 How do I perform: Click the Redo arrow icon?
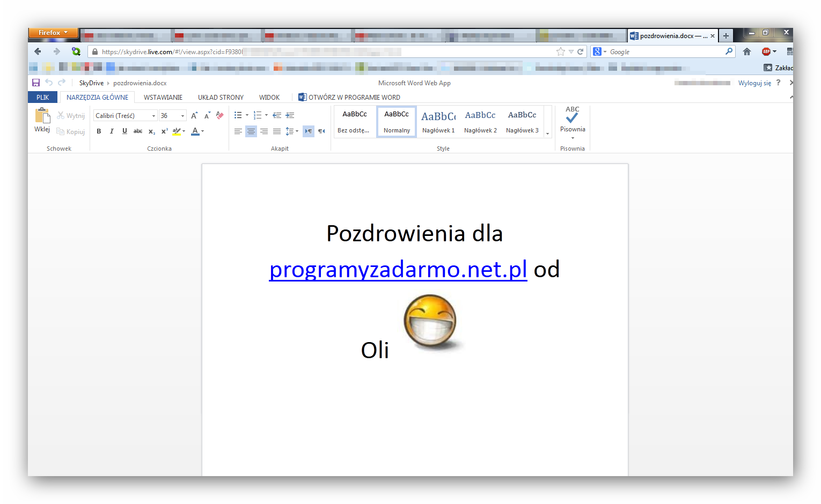62,83
